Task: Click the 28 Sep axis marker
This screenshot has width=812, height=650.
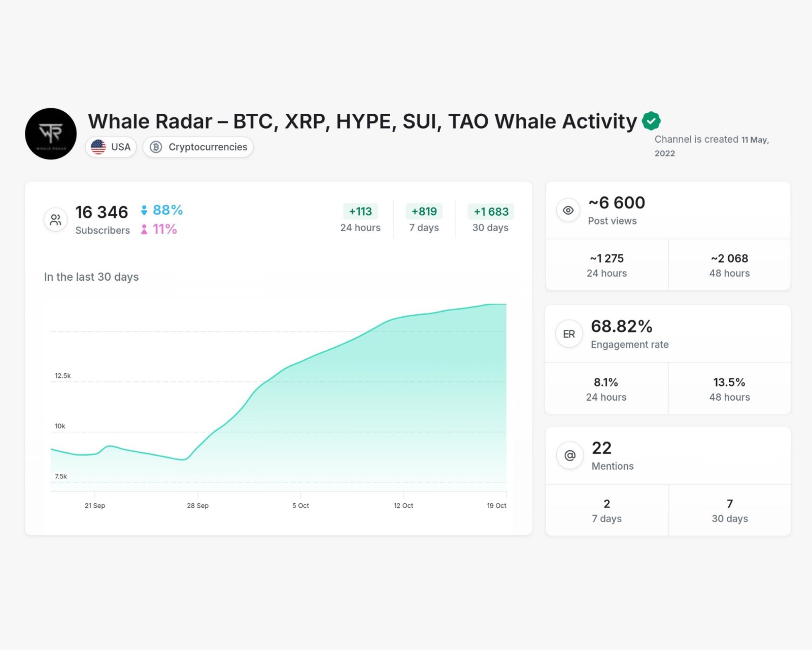Action: 198,505
